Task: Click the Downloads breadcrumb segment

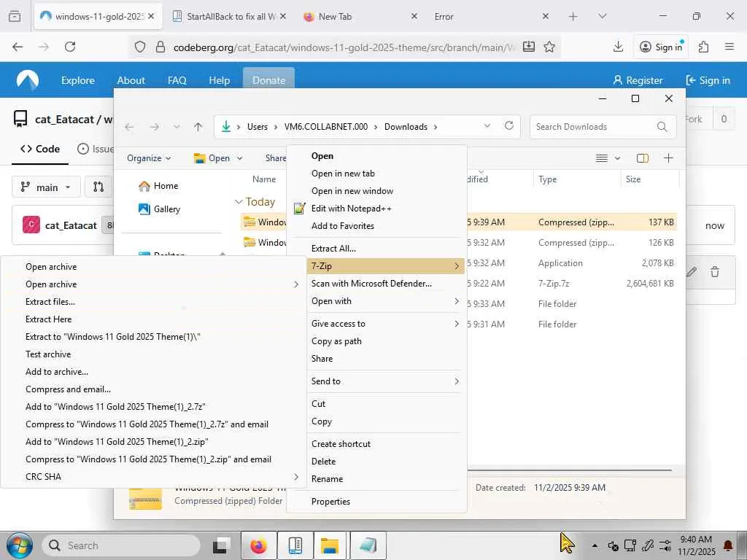Action: 406,127
